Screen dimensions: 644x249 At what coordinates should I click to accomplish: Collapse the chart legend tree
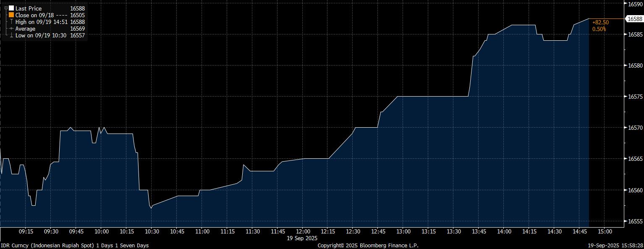tap(6, 8)
